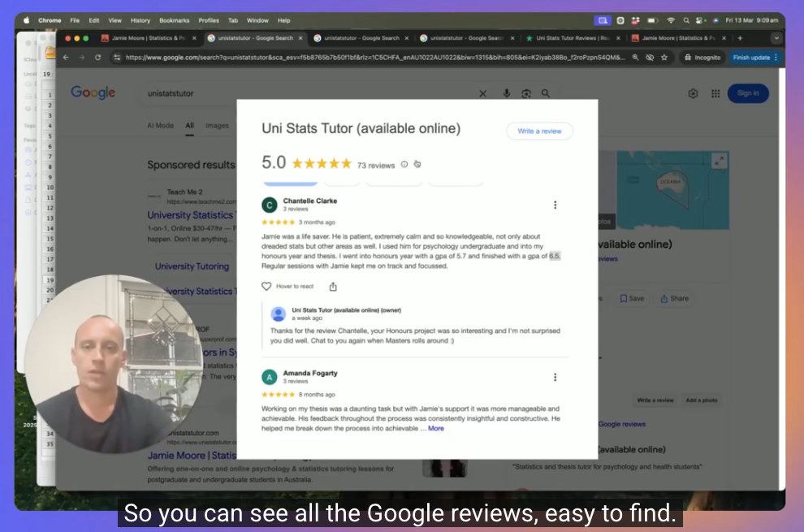Open the Chrome menu in menu bar
The image size is (804, 532).
click(x=50, y=20)
